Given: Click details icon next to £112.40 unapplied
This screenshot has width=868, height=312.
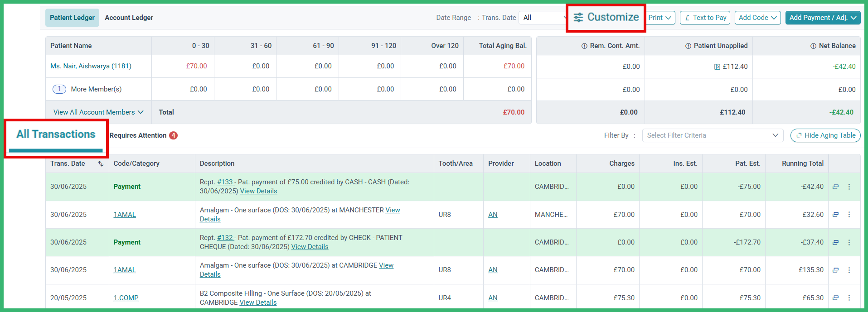Looking at the screenshot, I should tap(717, 67).
